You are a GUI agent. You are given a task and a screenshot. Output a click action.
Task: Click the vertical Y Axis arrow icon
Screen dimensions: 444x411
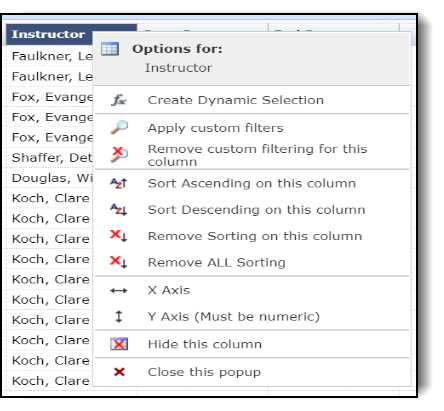pyautogui.click(x=119, y=316)
